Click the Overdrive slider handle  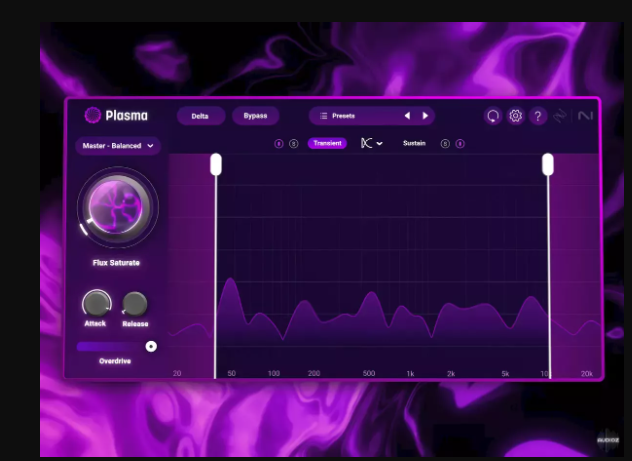coord(151,346)
